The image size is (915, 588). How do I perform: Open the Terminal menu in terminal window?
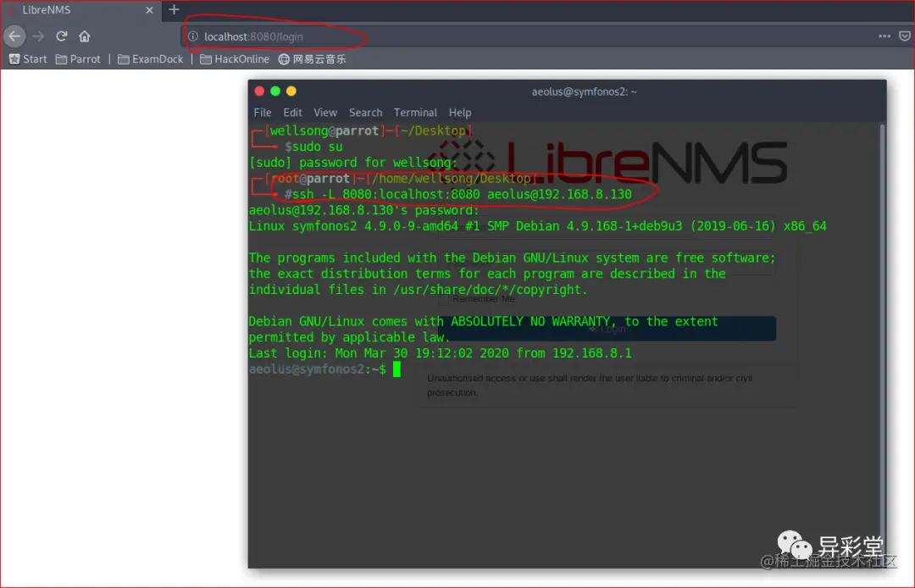coord(415,113)
